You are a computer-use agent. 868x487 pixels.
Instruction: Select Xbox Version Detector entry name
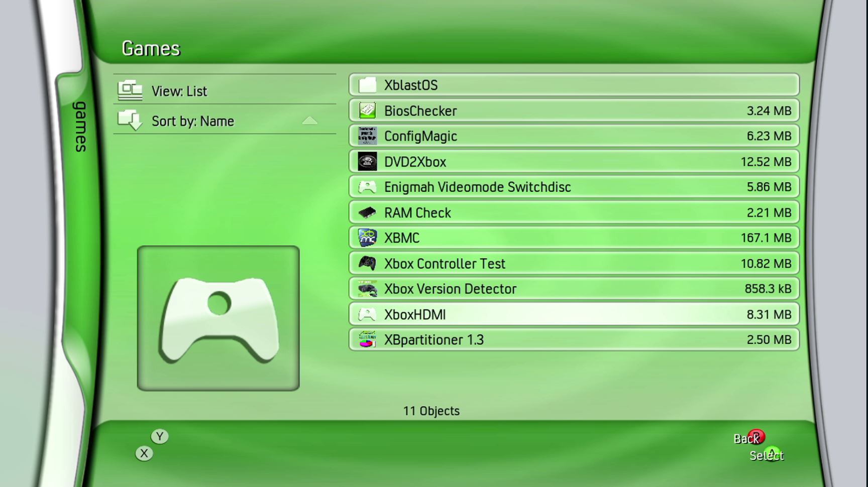point(450,289)
